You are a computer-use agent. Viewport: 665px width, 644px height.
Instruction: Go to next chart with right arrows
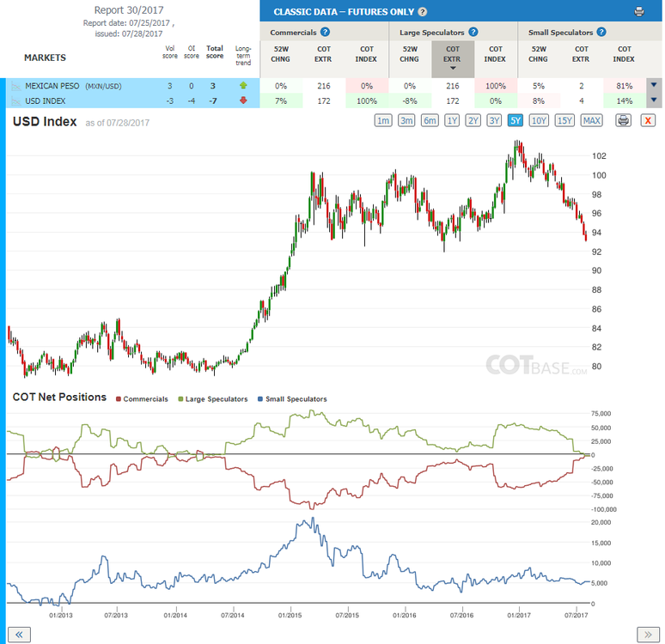point(648,635)
